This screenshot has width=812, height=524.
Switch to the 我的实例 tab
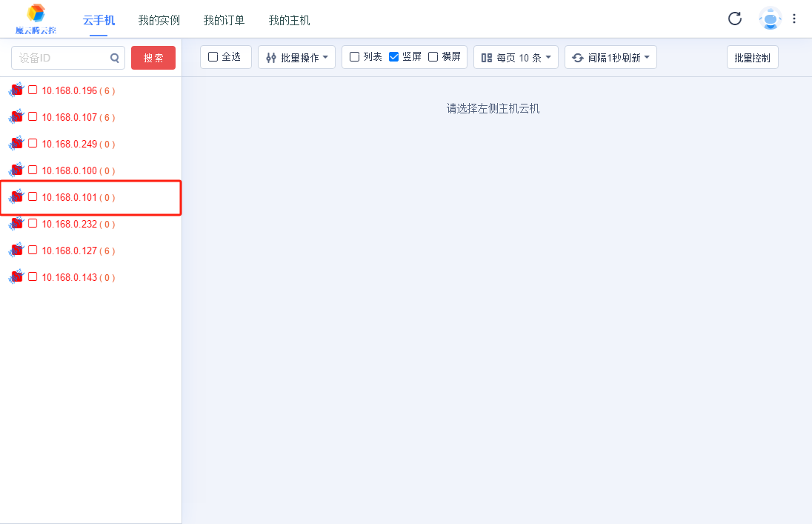click(159, 20)
